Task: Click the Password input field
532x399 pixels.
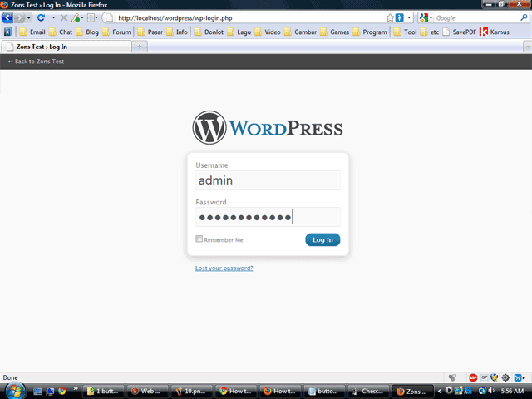Action: pyautogui.click(x=268, y=217)
